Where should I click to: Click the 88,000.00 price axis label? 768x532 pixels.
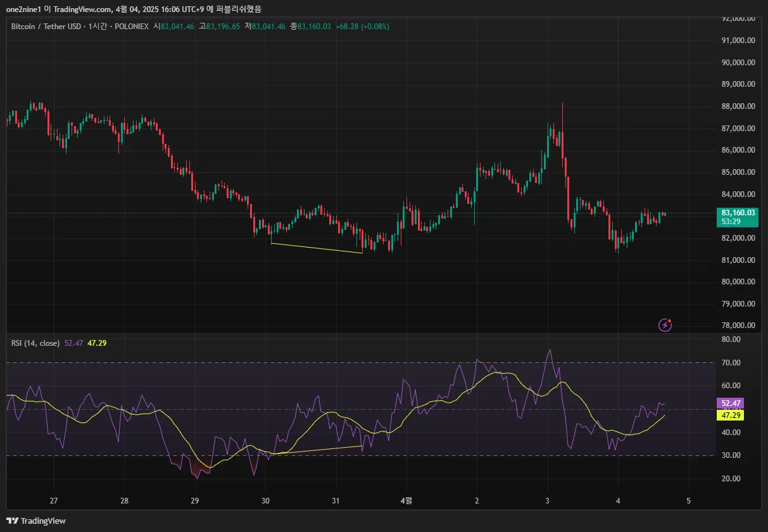pos(739,106)
